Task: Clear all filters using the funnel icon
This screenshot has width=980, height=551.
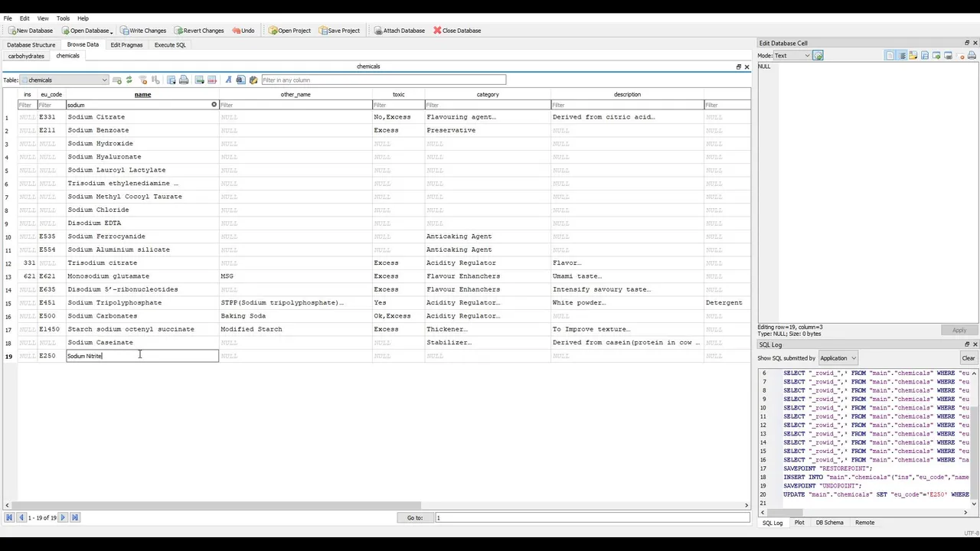Action: coord(142,80)
